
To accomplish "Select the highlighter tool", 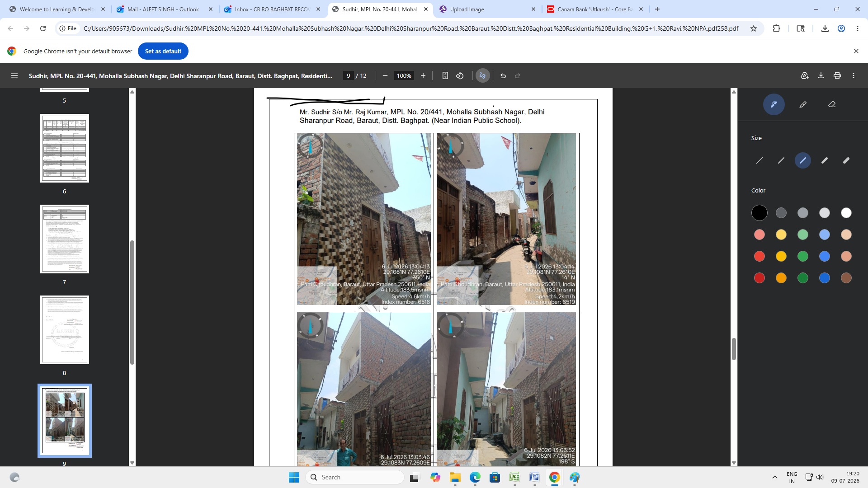I will click(803, 104).
